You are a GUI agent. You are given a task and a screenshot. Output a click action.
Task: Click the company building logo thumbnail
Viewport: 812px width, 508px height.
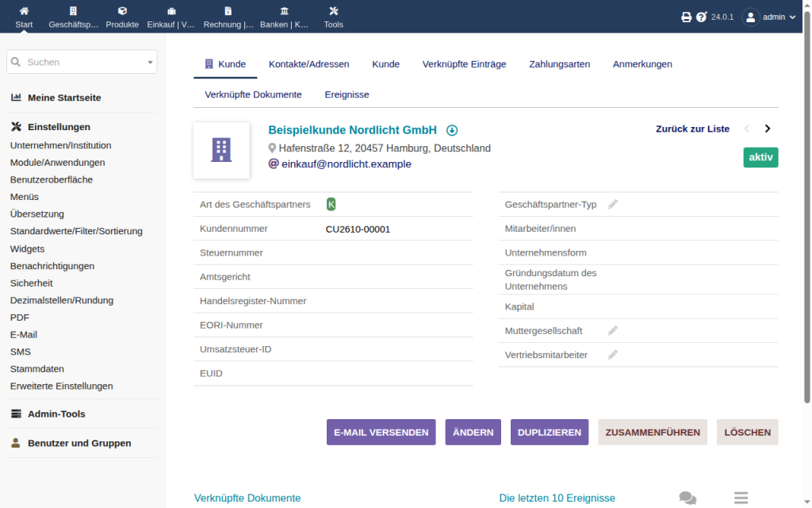tap(221, 150)
